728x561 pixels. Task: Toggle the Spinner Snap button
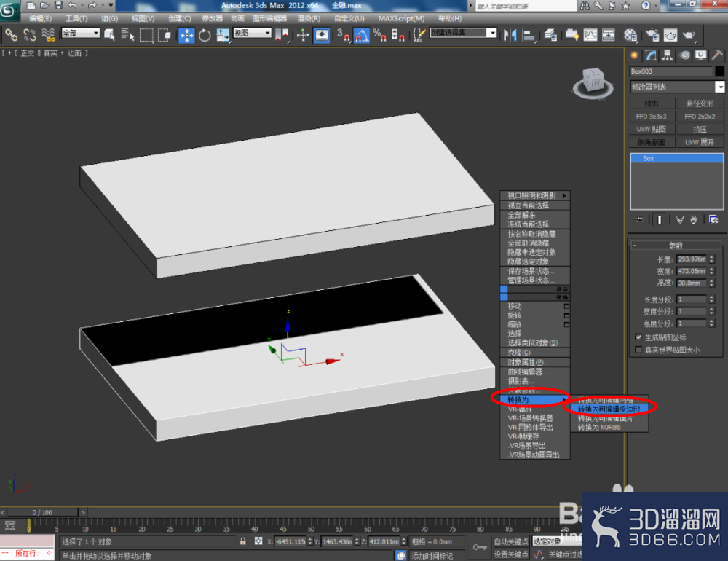coord(398,35)
